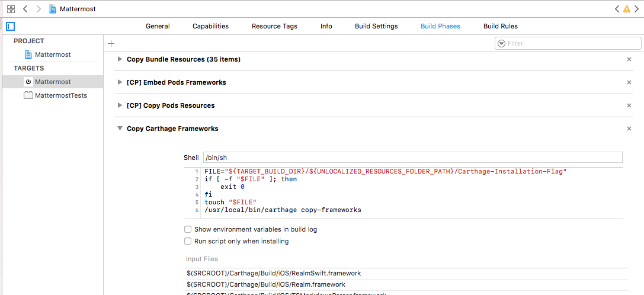The height and width of the screenshot is (295, 644).
Task: Open the Capabilities tab
Action: (x=210, y=26)
